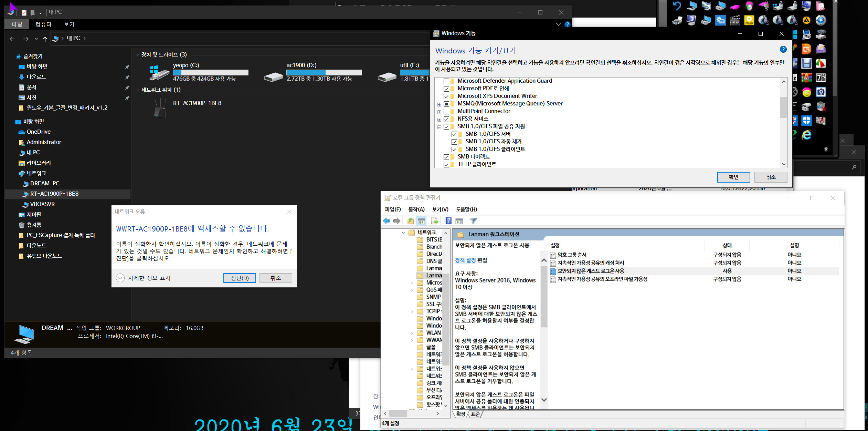The height and width of the screenshot is (431, 868).
Task: Click the yellow Player icon in the launcher panel
Action: click(x=749, y=20)
